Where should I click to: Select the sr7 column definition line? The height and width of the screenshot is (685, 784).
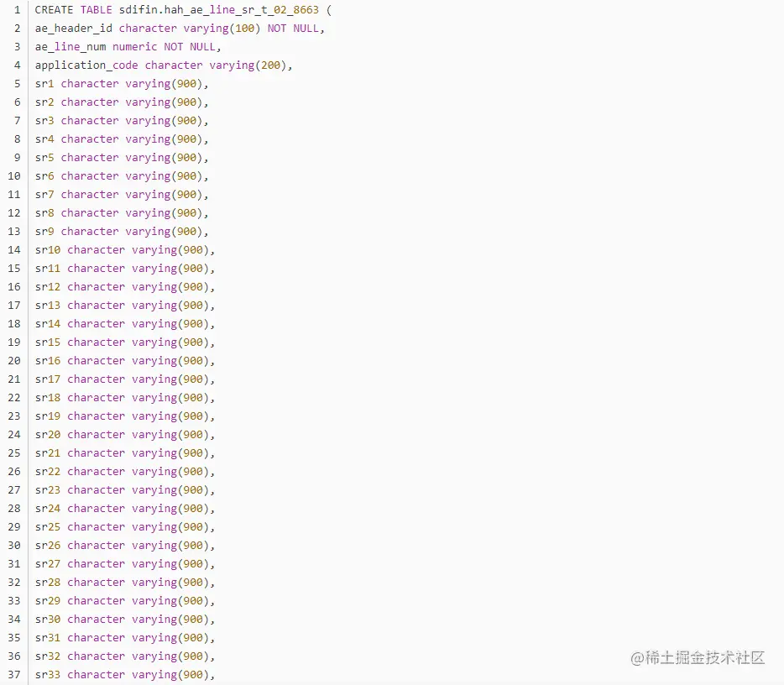point(122,195)
